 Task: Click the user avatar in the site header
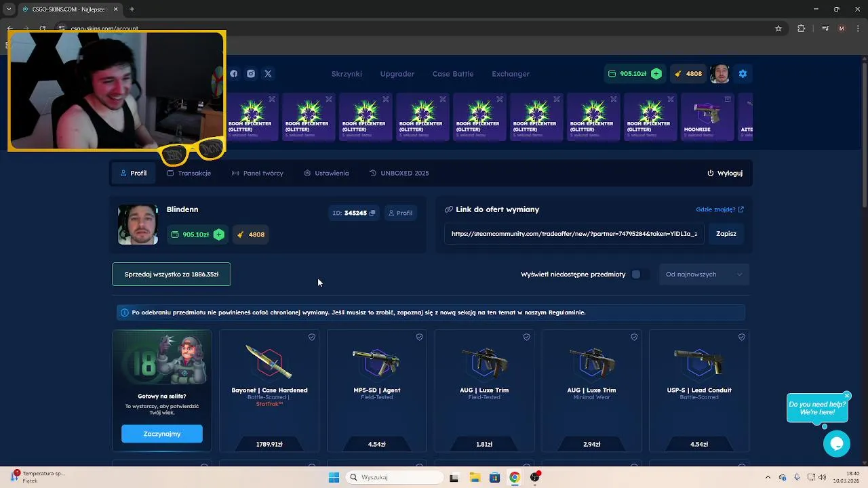click(719, 74)
